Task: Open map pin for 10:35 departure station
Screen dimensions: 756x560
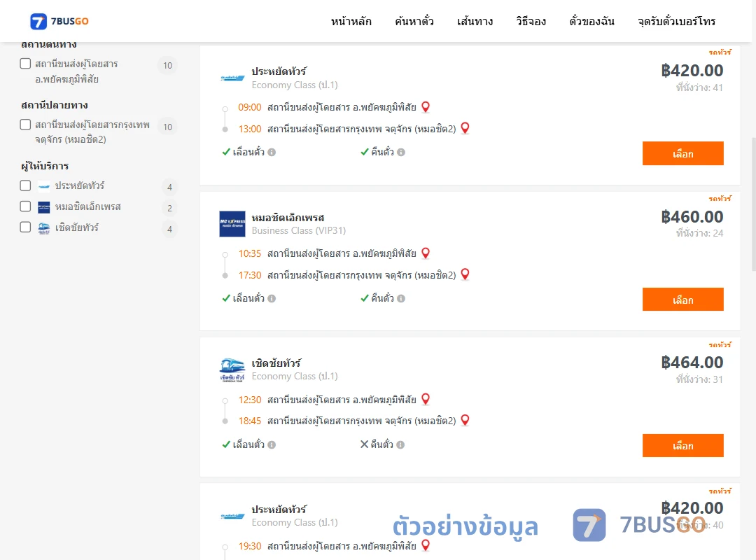Action: (x=426, y=253)
